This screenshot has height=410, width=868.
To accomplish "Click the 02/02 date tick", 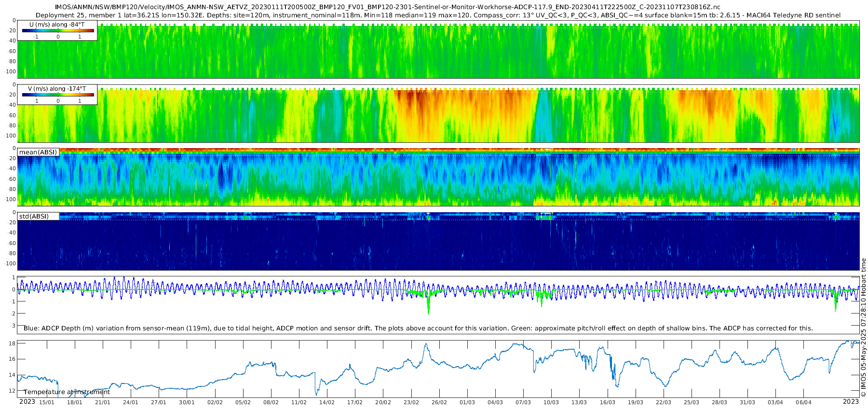I will 215,402.
